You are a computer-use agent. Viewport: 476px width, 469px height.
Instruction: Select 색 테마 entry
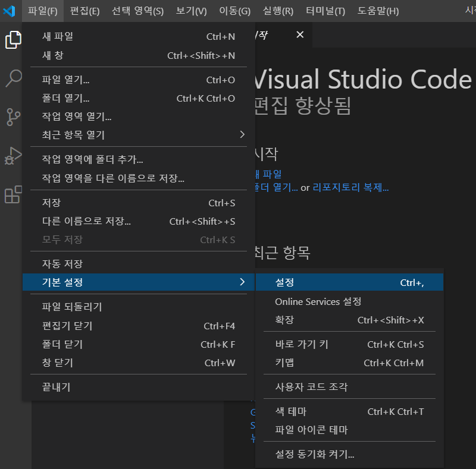[x=349, y=412]
